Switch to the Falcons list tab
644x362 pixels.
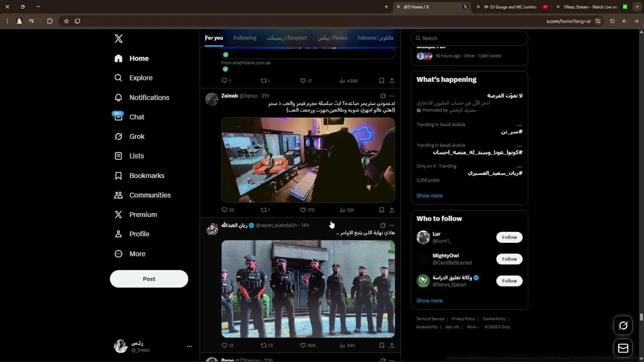[375, 38]
